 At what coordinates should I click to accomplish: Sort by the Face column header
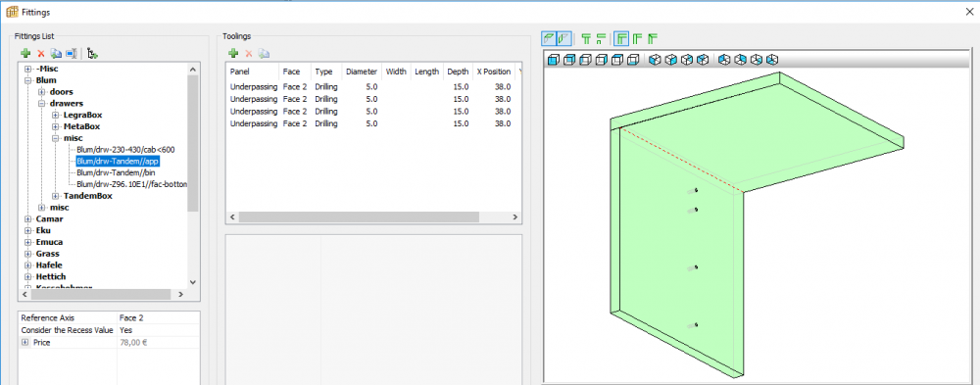(x=295, y=72)
